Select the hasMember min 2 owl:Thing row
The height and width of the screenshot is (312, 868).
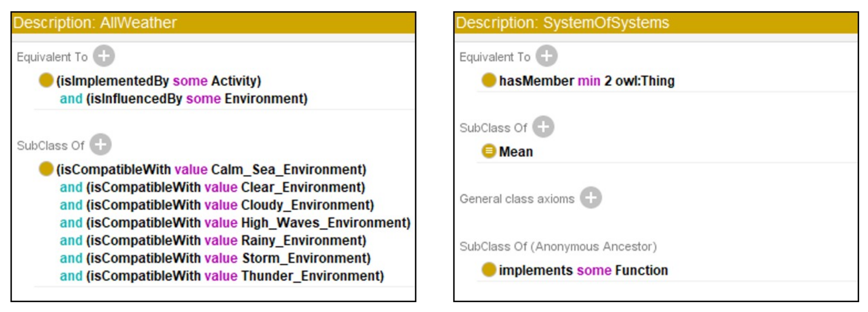(x=586, y=81)
